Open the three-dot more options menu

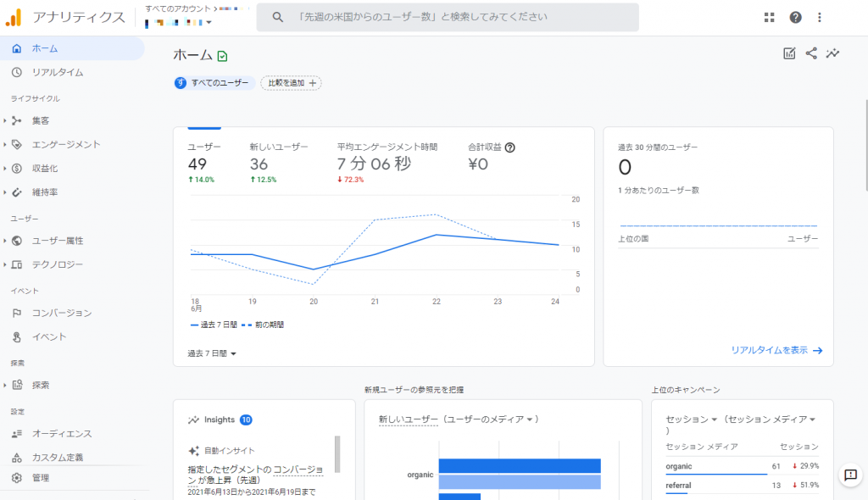820,17
